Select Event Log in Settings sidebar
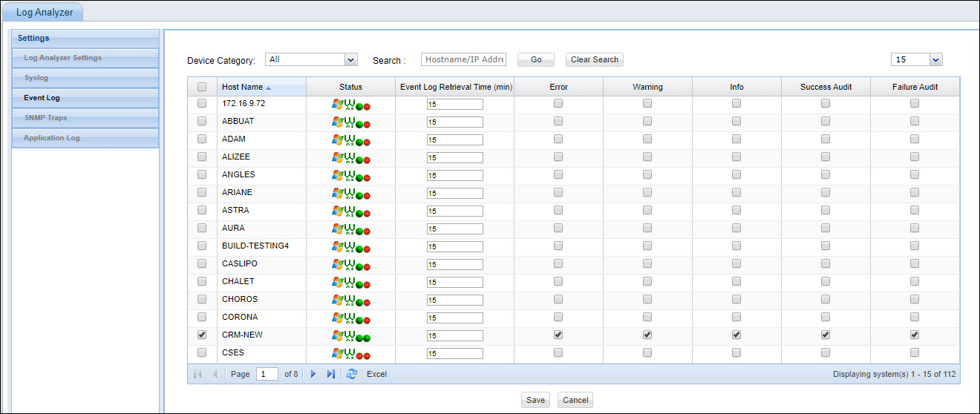 85,98
